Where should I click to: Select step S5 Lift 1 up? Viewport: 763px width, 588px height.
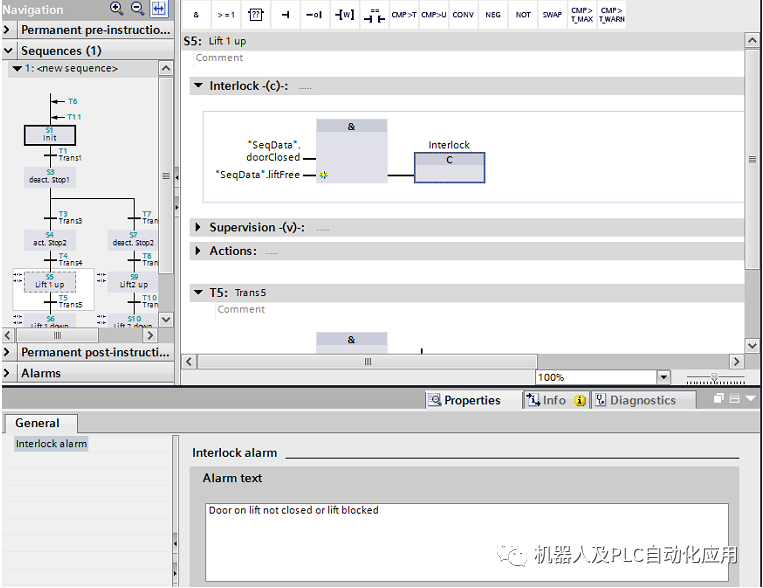click(x=50, y=281)
